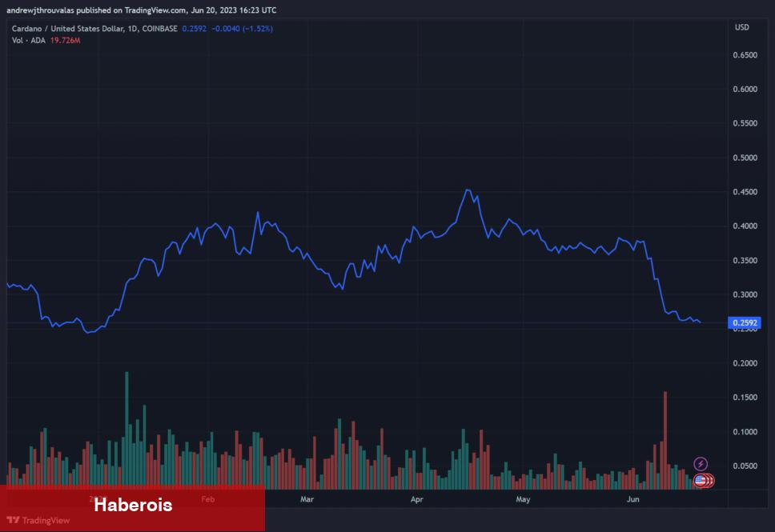
Task: Click the US flag economic event icon
Action: pyautogui.click(x=700, y=480)
